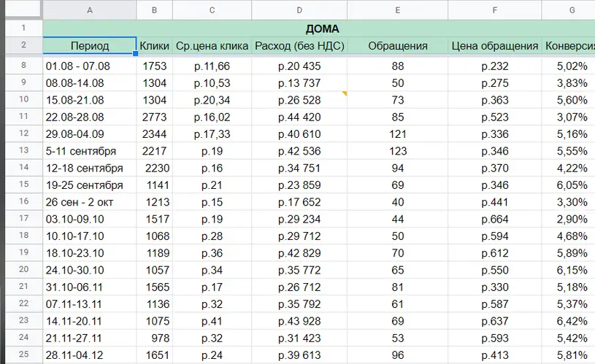595x364 pixels.
Task: Select period cell 19-25 сентября
Action: [x=90, y=185]
